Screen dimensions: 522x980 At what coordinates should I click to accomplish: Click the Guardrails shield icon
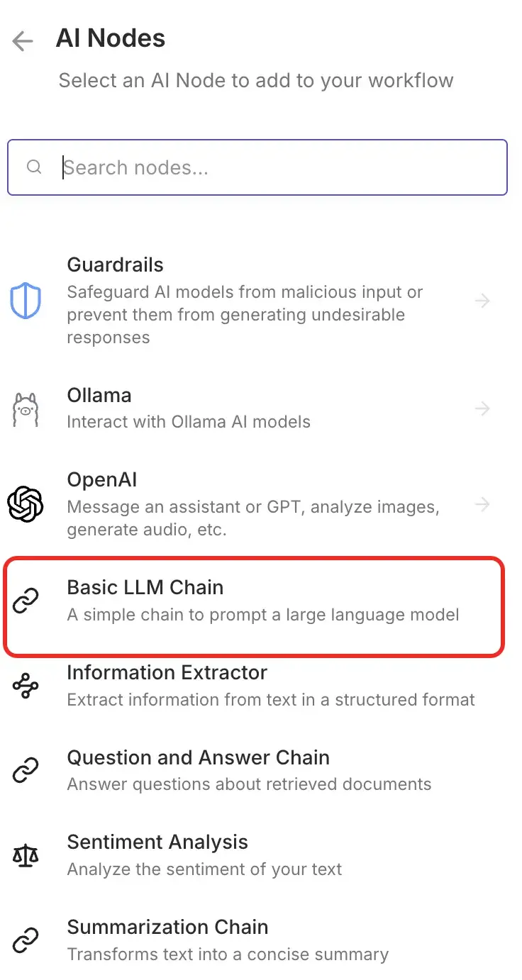(x=26, y=301)
